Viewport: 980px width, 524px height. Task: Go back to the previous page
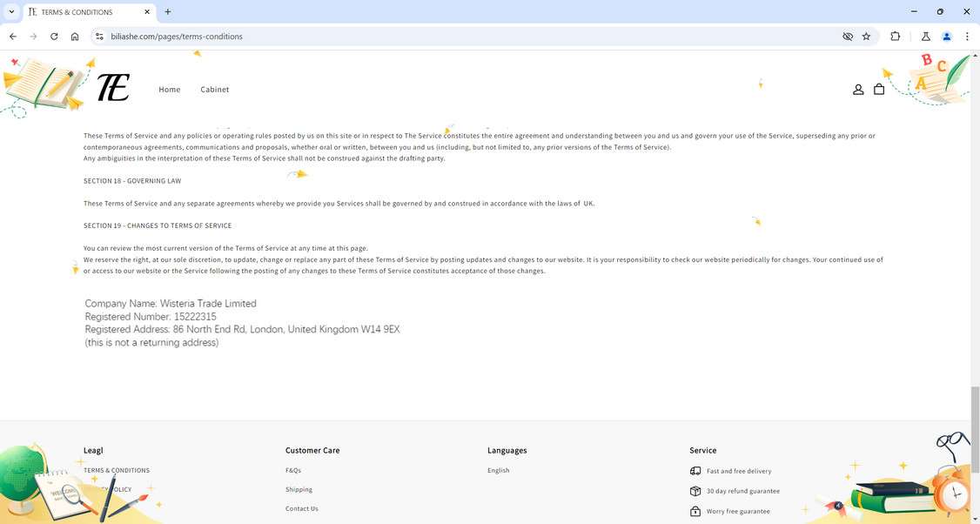coord(13,37)
